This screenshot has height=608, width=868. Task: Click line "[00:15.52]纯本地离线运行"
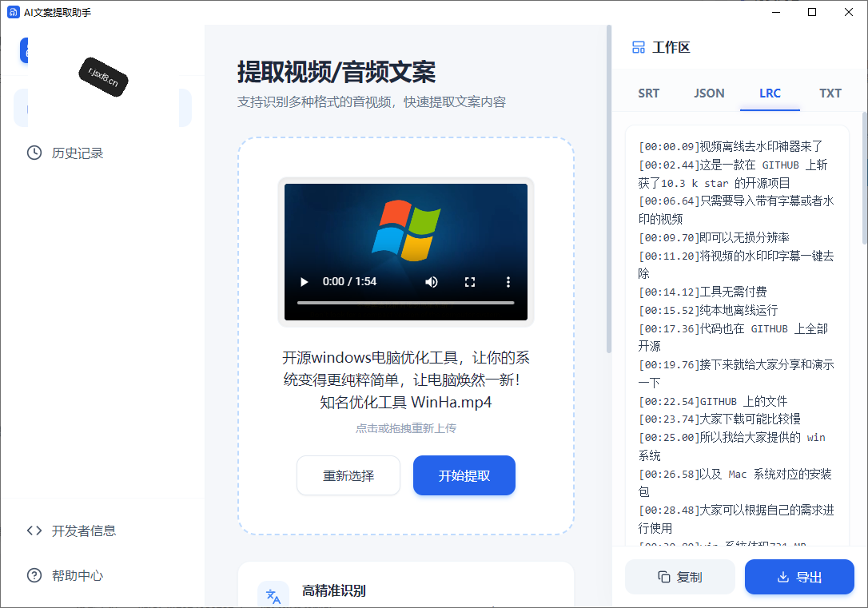click(708, 310)
